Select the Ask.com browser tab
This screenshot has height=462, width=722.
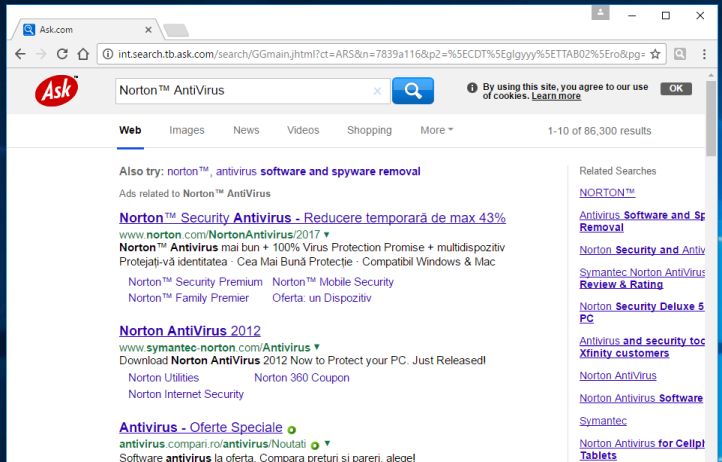87,29
